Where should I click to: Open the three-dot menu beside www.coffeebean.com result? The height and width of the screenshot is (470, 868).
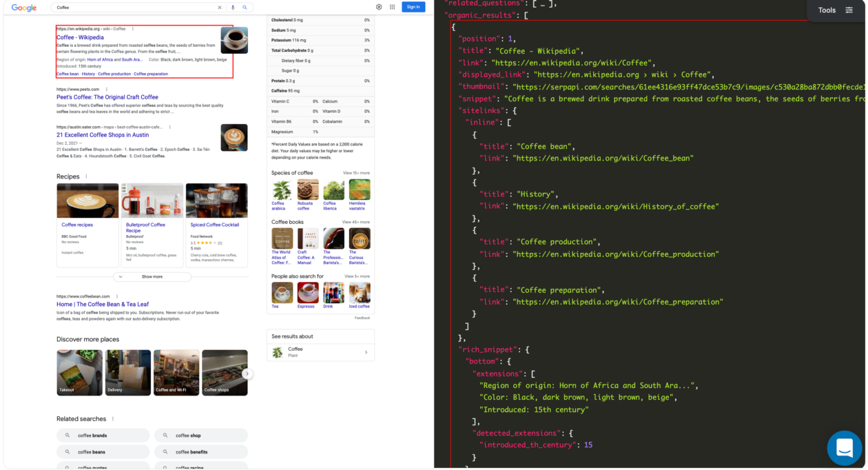(x=117, y=296)
